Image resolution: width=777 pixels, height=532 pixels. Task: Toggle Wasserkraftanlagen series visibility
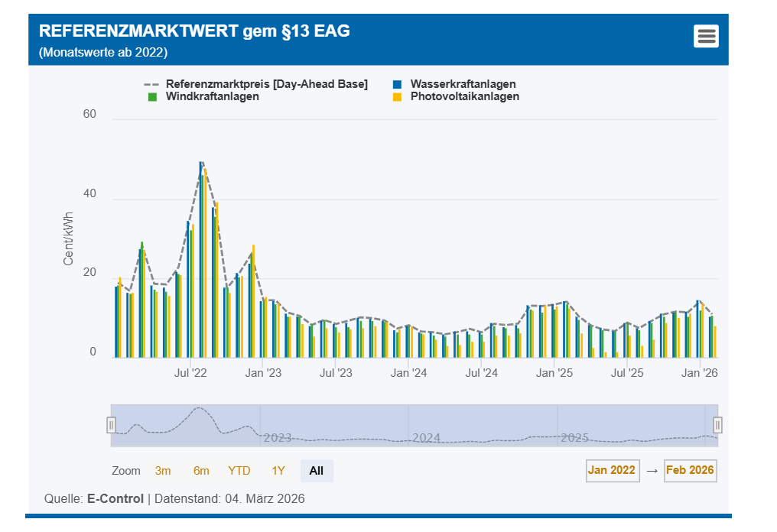[463, 84]
